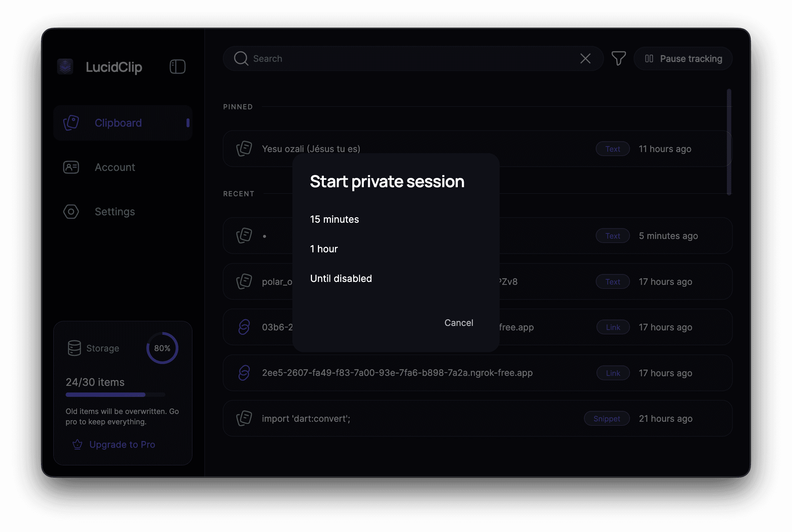Open Account via its sidebar icon
The height and width of the screenshot is (532, 792).
point(71,167)
